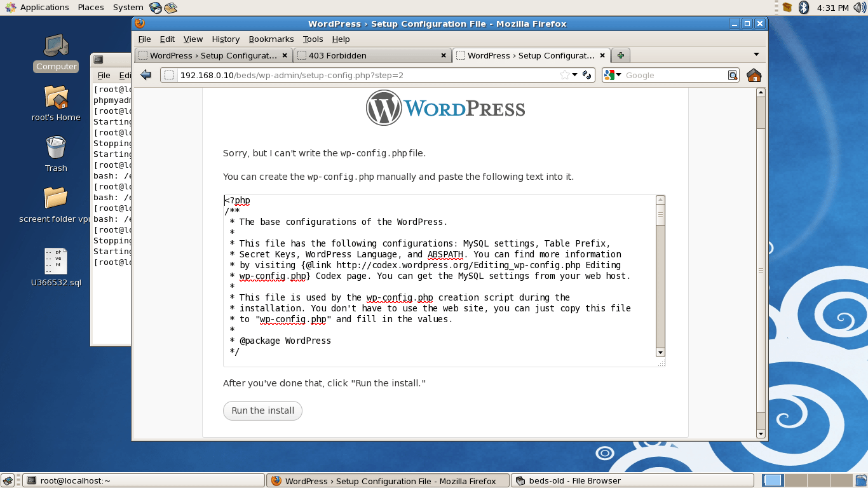Click the Firefox home icon
Screen dimensions: 868x488
pos(754,75)
